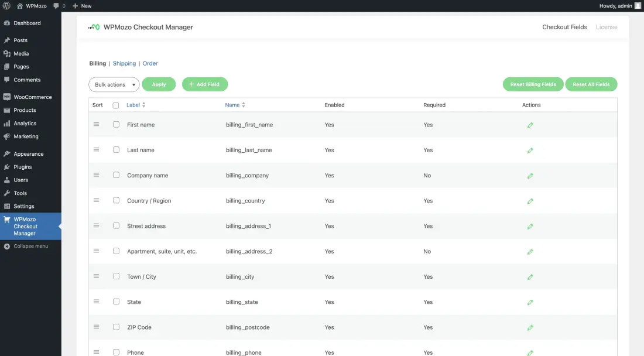Open Settings in the sidebar menu
Screen dimensions: 644x356
30,206
